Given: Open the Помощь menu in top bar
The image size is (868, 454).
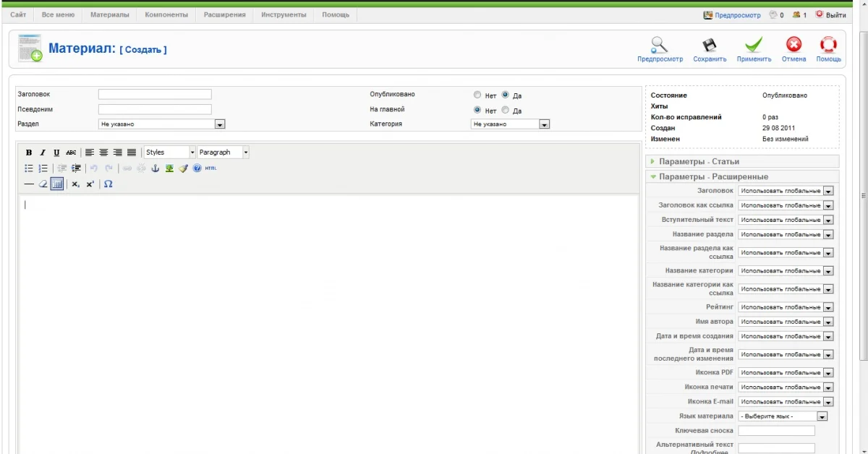Looking at the screenshot, I should click(336, 14).
